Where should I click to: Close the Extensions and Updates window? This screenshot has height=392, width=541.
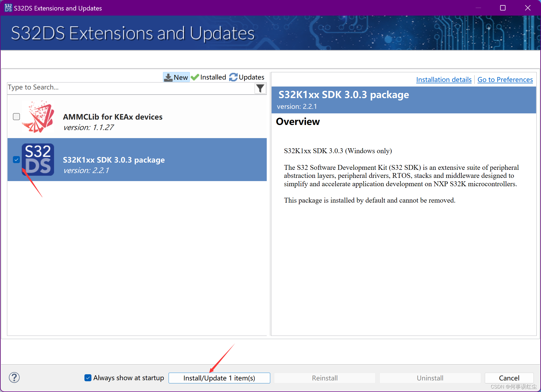point(528,8)
